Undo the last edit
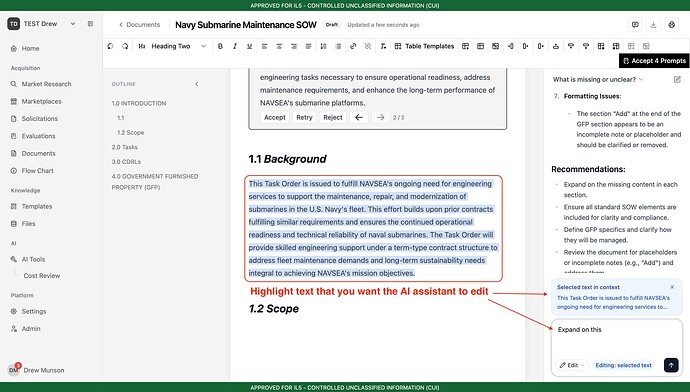Screen dimensions: 690x392 [110, 46]
